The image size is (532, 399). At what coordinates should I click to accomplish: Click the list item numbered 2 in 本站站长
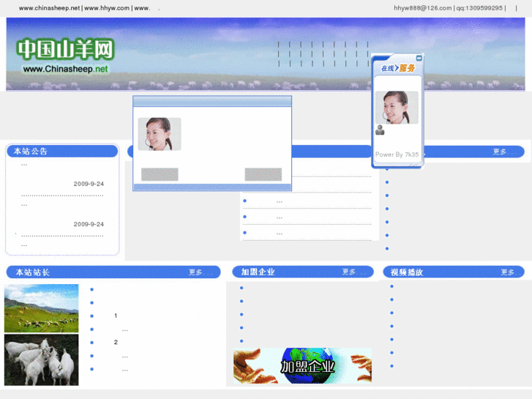[116, 343]
